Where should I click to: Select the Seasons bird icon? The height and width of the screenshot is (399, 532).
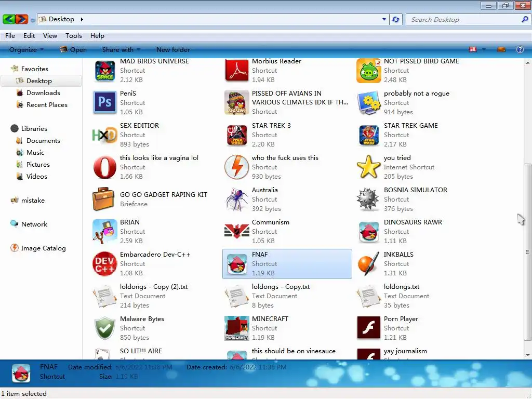(x=237, y=102)
